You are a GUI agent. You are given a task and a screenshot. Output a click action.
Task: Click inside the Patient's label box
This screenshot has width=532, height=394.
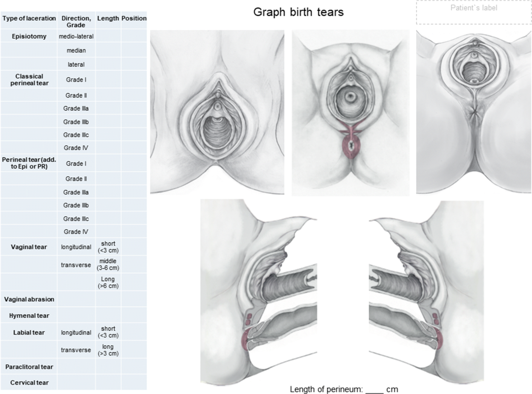pos(473,13)
